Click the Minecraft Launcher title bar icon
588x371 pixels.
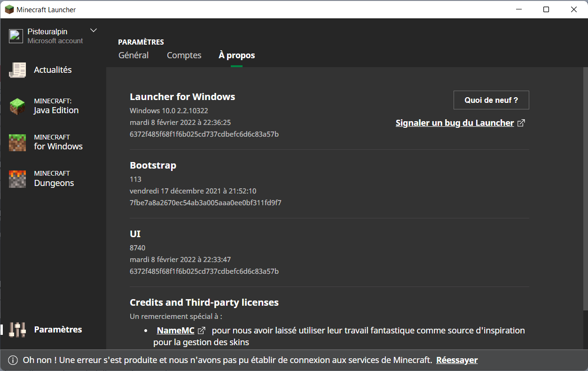(x=9, y=9)
